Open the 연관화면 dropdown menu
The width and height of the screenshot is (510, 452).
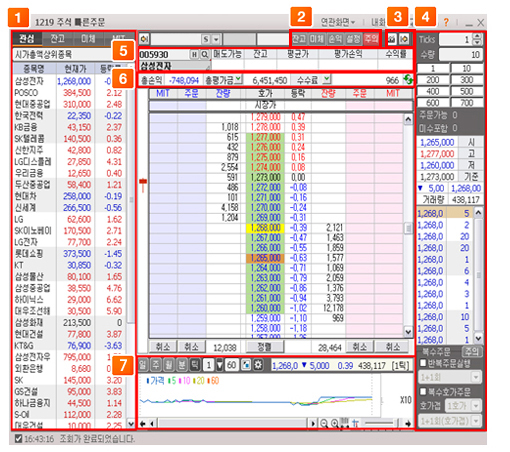coord(338,22)
